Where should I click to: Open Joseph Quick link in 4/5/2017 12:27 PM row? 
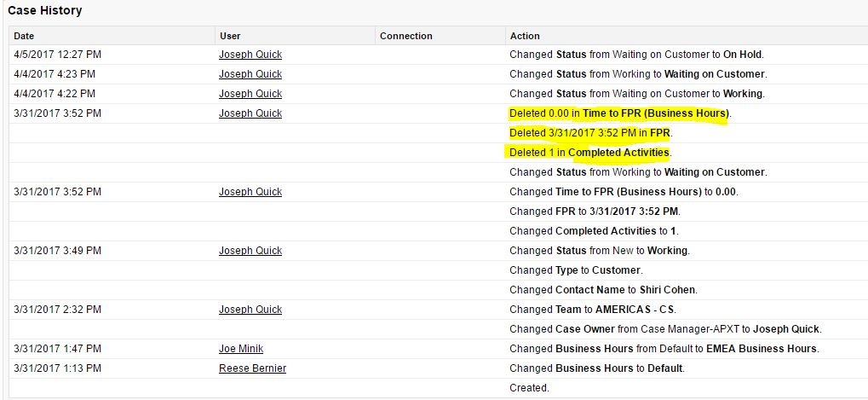pyautogui.click(x=250, y=55)
